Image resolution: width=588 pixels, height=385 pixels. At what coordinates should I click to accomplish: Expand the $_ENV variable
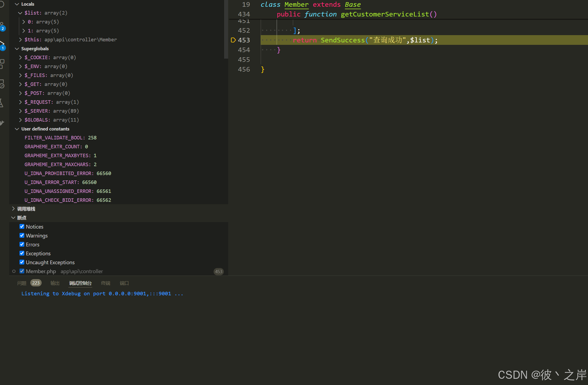pyautogui.click(x=20, y=66)
